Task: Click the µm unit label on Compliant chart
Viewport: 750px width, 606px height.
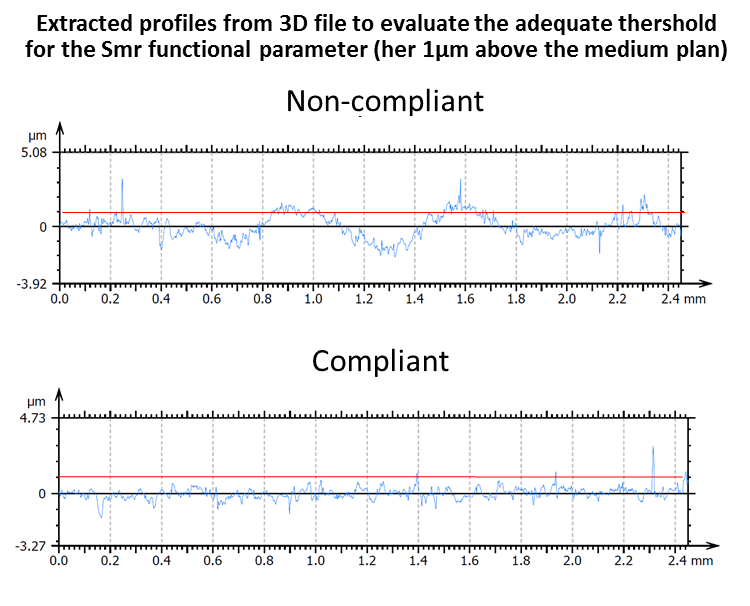Action: 36,401
